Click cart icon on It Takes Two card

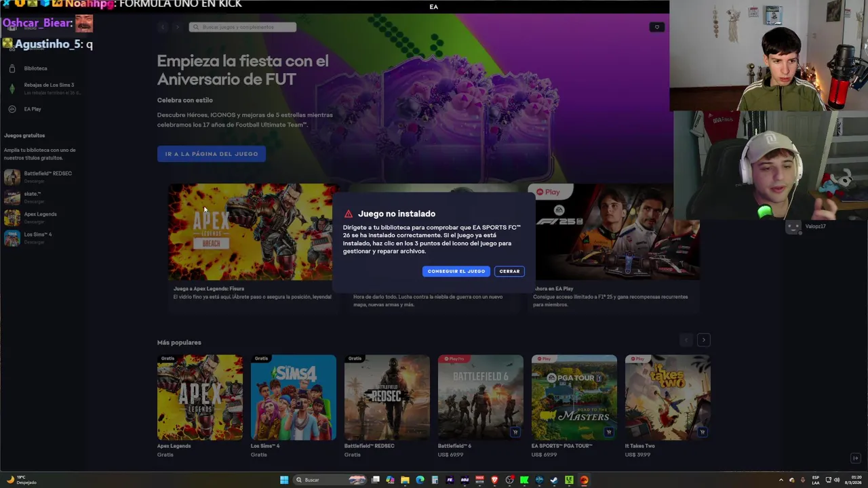[702, 432]
